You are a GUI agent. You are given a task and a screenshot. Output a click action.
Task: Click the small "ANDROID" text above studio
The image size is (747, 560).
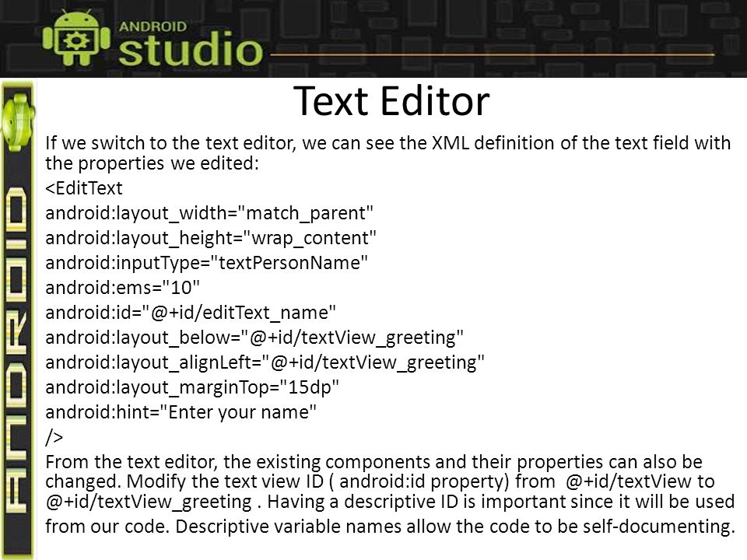(153, 26)
